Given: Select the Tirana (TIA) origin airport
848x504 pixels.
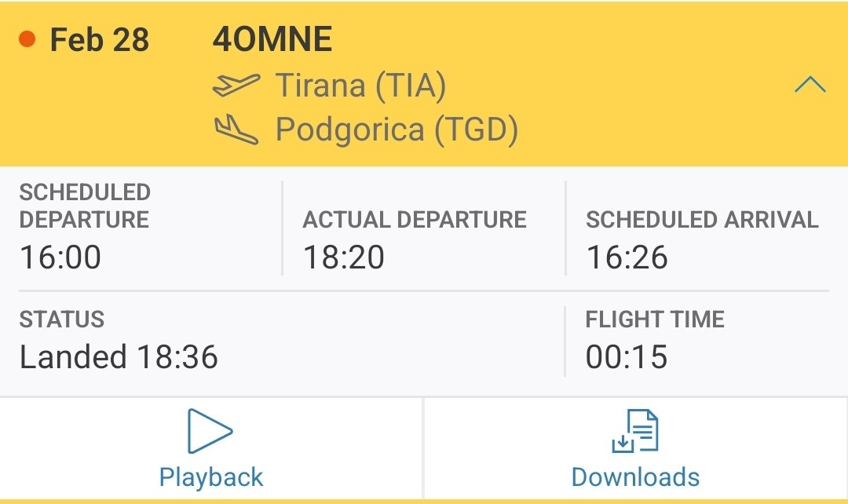Looking at the screenshot, I should 360,86.
